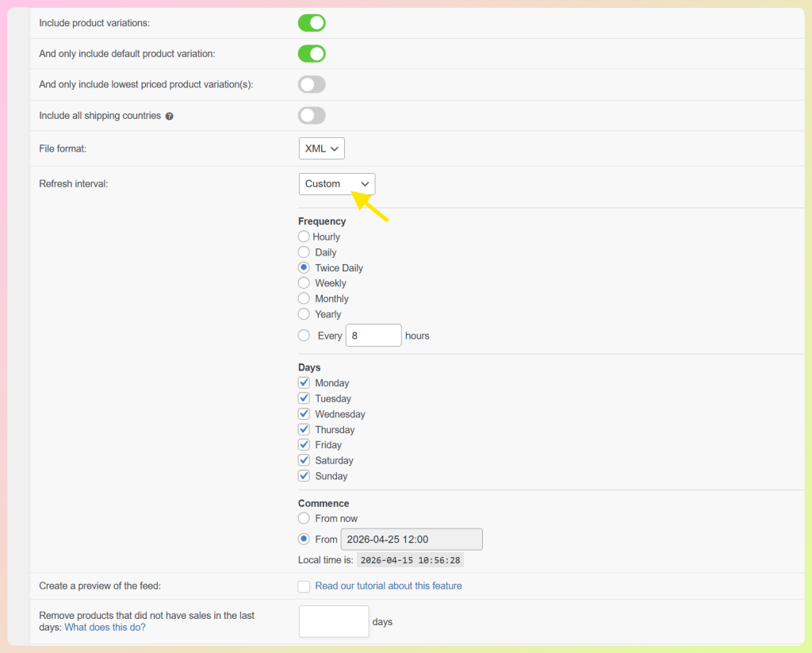Click the commence date field showing 2026-04-25

[411, 539]
